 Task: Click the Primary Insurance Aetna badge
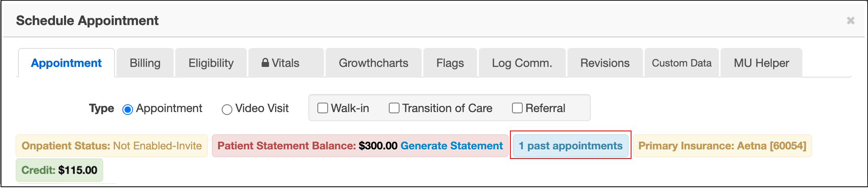pyautogui.click(x=722, y=146)
